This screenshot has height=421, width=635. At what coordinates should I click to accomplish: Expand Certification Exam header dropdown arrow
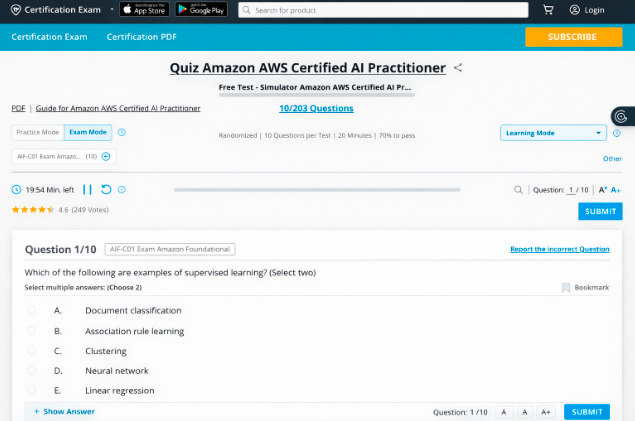[x=112, y=9]
